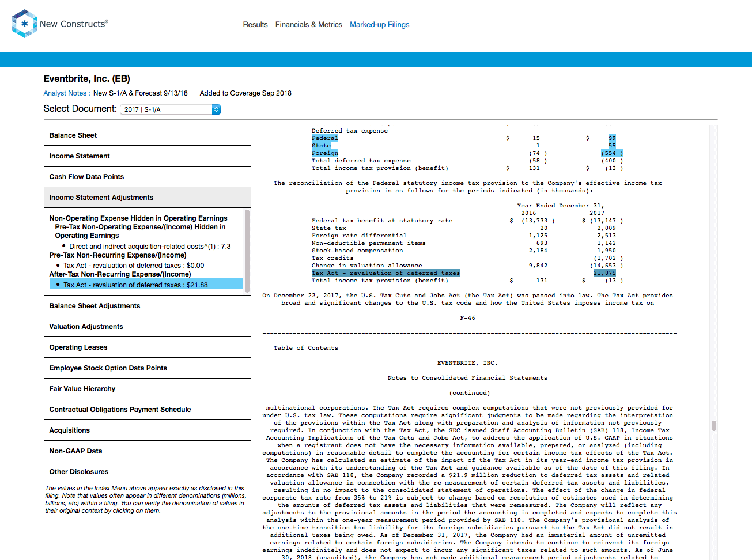Expand Cash Flow Data Points section
This screenshot has width=752, height=560.
pyautogui.click(x=148, y=177)
